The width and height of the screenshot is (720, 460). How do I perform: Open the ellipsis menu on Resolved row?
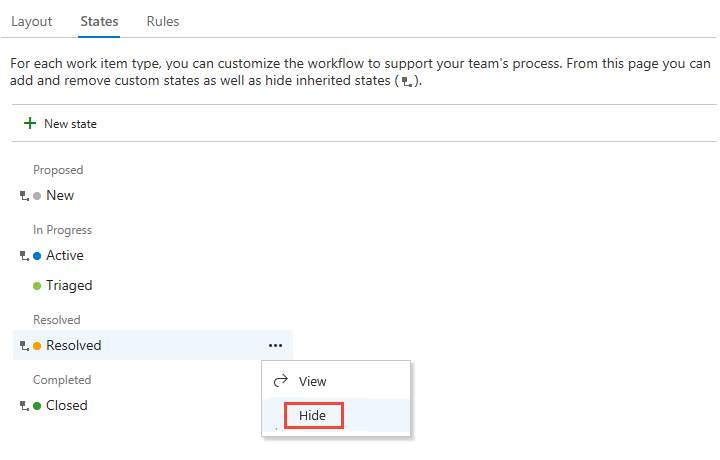(276, 345)
